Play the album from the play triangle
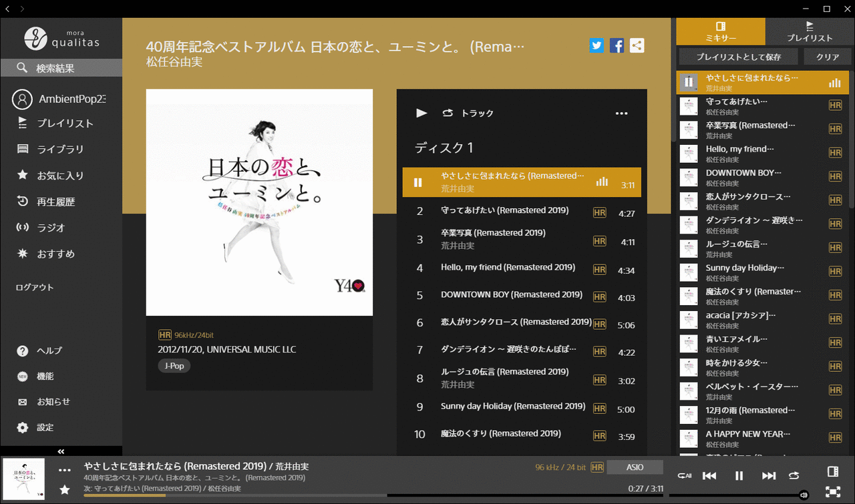 (421, 113)
